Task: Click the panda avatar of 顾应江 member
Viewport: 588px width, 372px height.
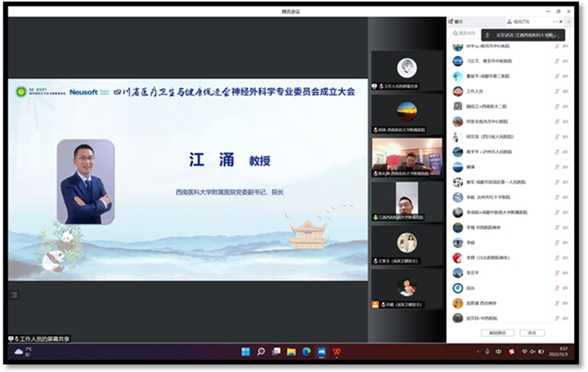Action: pos(458,107)
